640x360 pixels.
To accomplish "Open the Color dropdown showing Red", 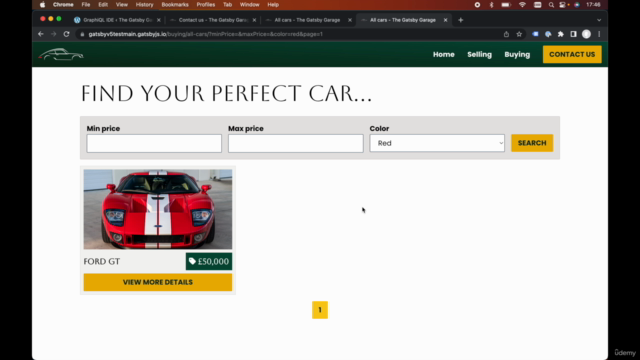I will 437,143.
